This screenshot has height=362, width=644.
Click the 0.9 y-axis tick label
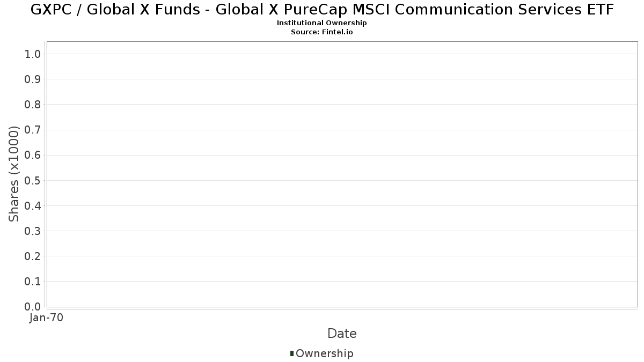click(x=33, y=79)
